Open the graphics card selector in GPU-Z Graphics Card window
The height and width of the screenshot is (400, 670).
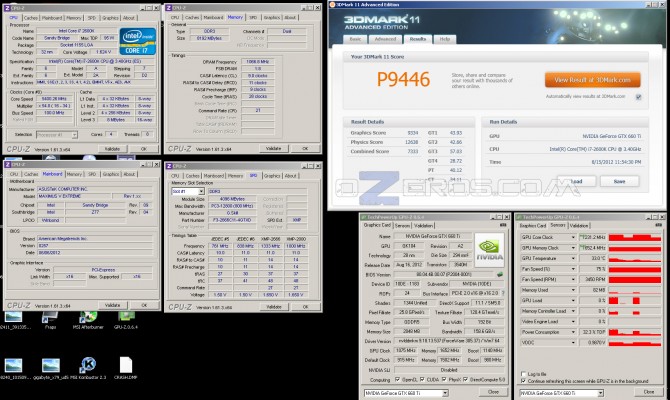406,393
